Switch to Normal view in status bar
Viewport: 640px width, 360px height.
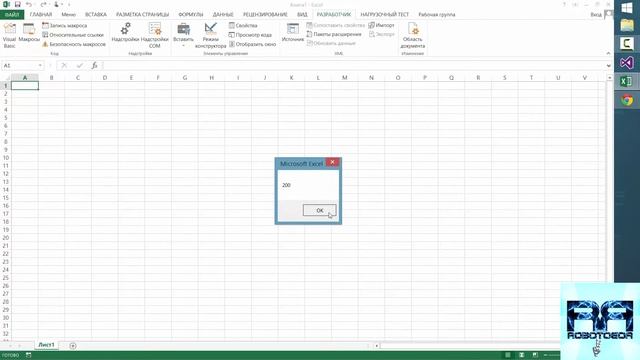(x=507, y=355)
